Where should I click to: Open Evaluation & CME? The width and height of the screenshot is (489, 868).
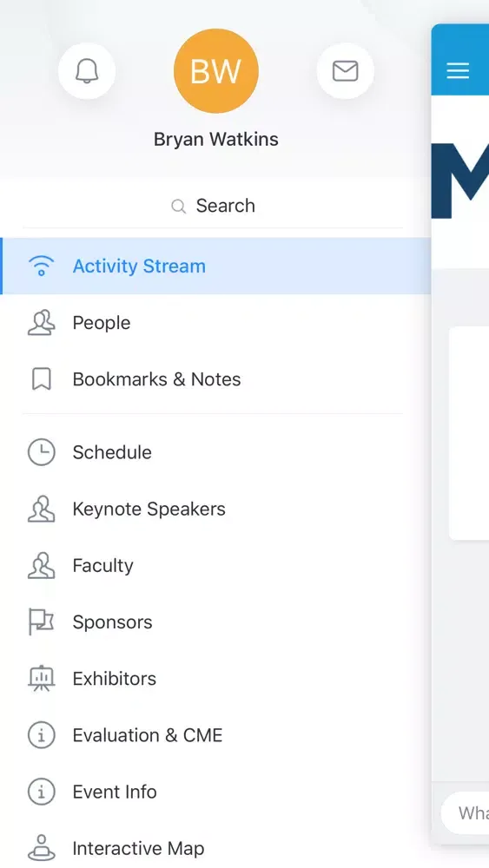(216, 735)
